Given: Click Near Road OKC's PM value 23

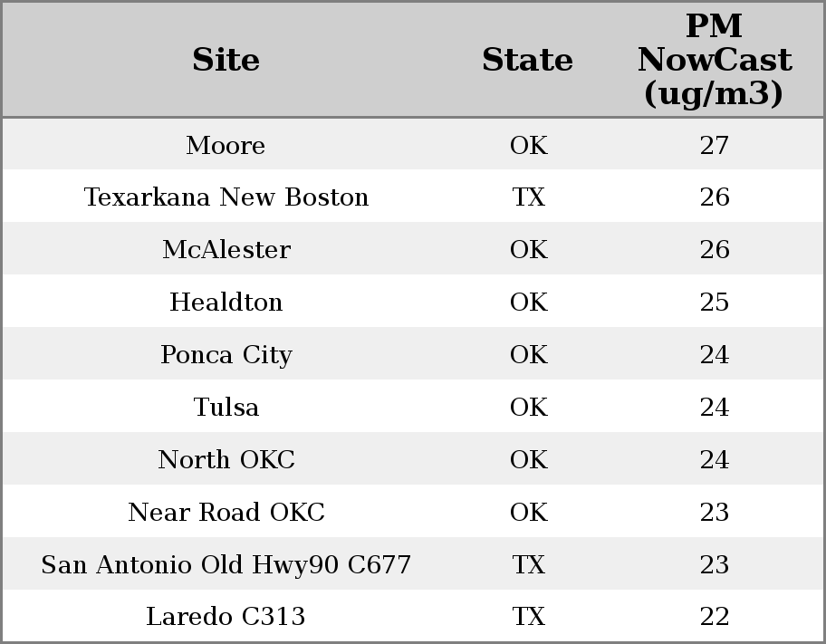Looking at the screenshot, I should 714,513.
